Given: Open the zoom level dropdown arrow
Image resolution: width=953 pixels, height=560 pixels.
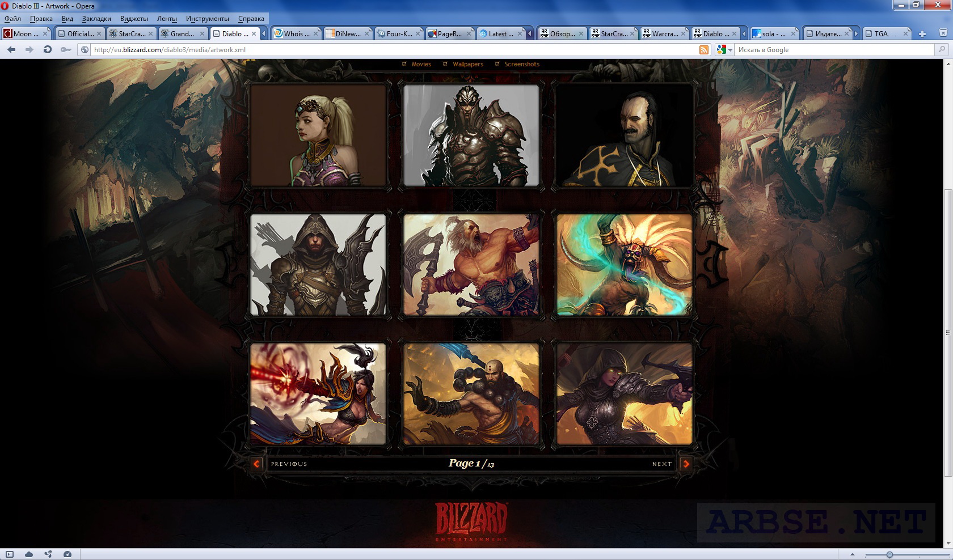Looking at the screenshot, I should [853, 555].
